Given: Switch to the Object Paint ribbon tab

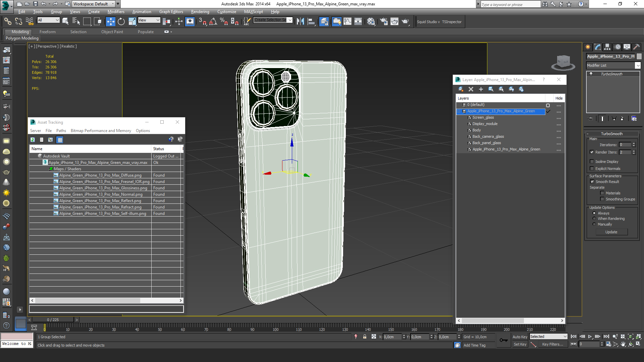Looking at the screenshot, I should (x=112, y=32).
